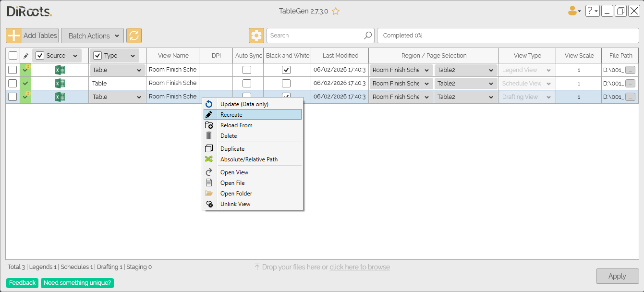Toggle Black and White checkbox in the first row

click(x=286, y=70)
